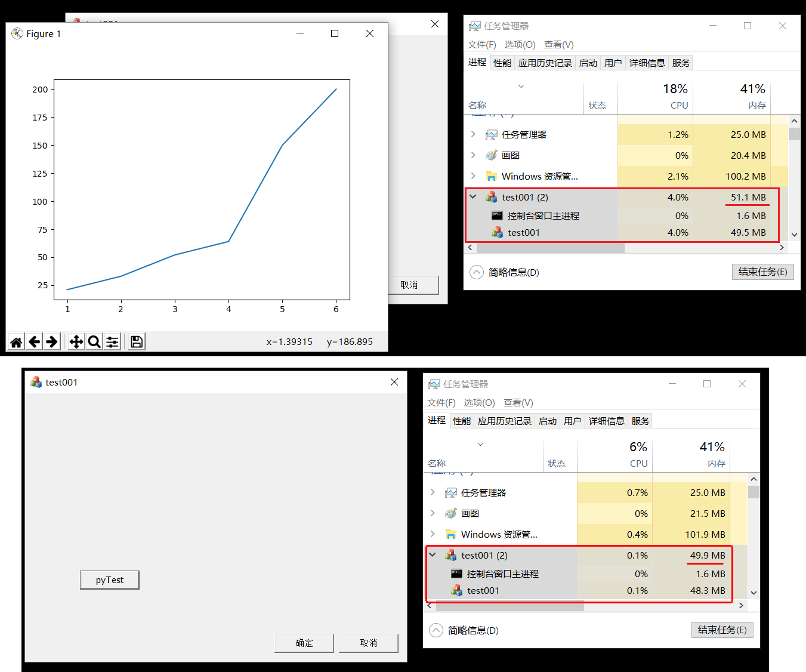Expand the 画图 process in the upper Task Manager
The image size is (806, 672).
coord(473,155)
